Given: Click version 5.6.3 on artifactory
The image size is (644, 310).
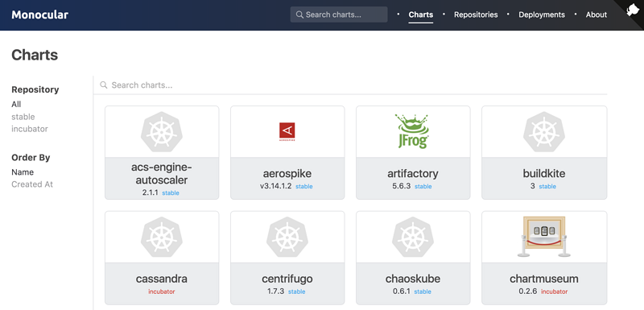Looking at the screenshot, I should pos(401,186).
